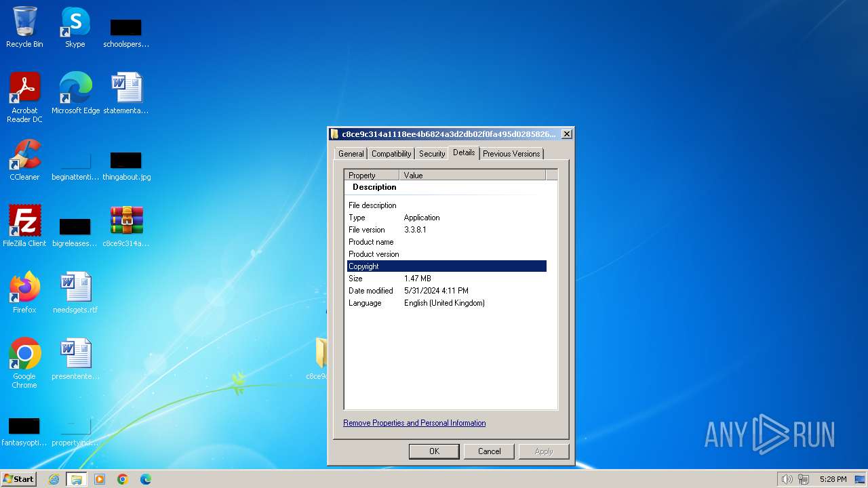Select the schoolspers... desktop file
This screenshot has width=868, height=488.
(x=126, y=33)
